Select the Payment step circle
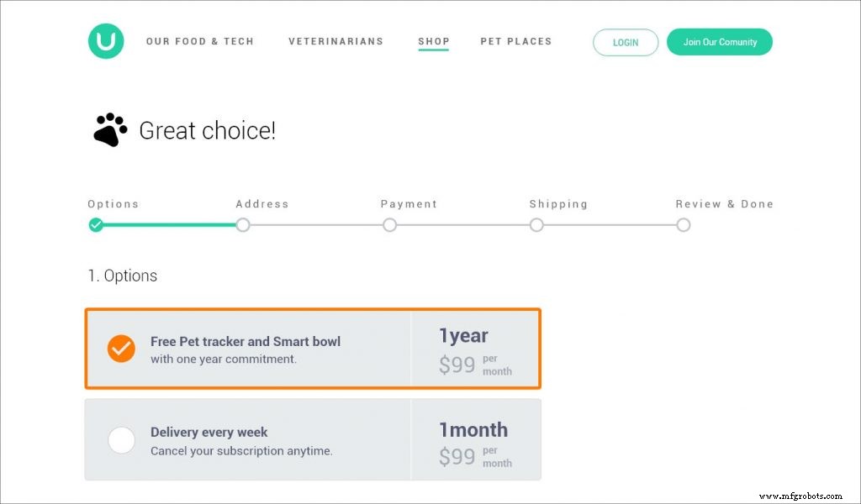The width and height of the screenshot is (861, 504). point(389,225)
